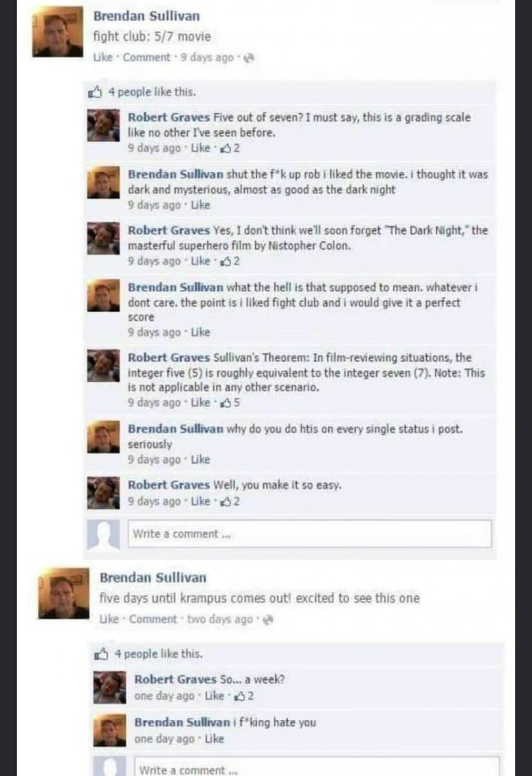Viewport: 532px width, 776px height.
Task: Like the krampus status post
Action: [107, 620]
